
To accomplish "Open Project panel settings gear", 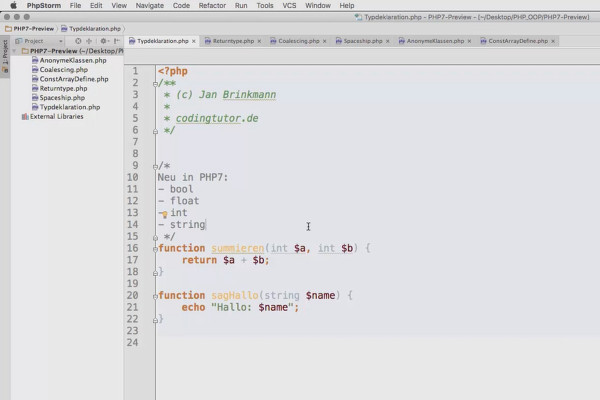I will 104,41.
